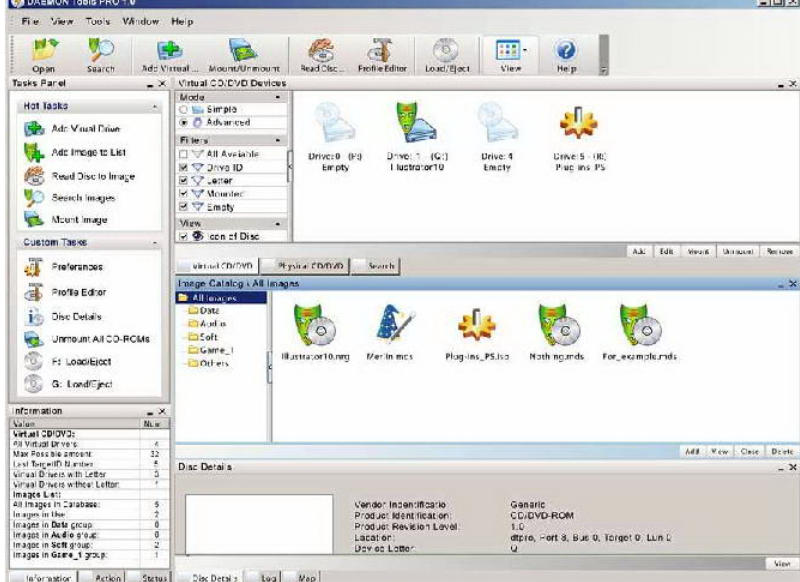
Task: Collapse the Filters section
Action: pos(278,140)
